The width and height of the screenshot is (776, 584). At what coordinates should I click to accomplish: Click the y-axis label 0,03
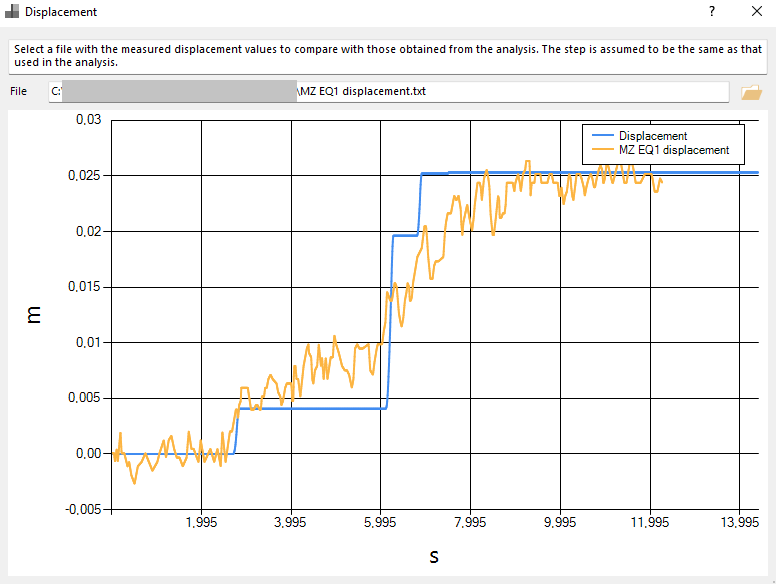click(88, 119)
